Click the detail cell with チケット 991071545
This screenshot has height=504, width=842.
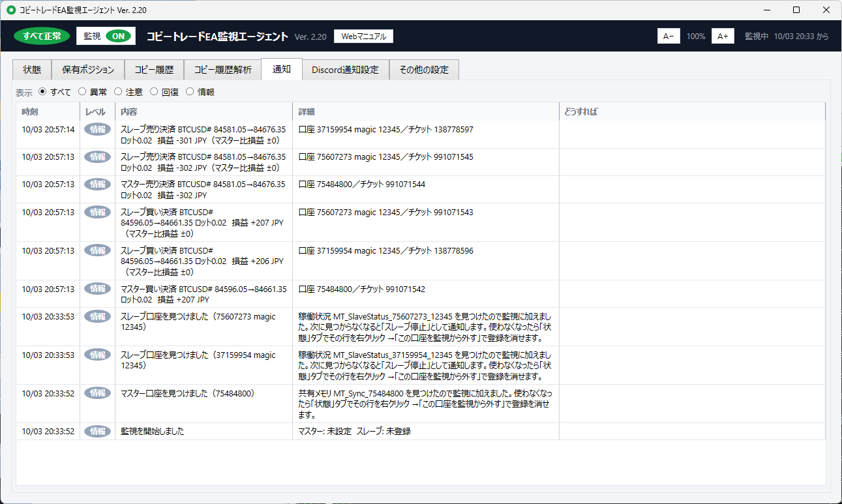[x=426, y=162]
